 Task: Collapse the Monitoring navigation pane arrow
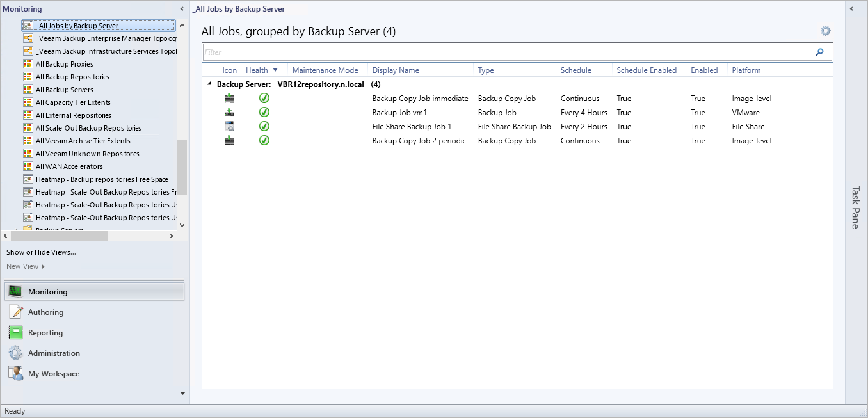[182, 9]
